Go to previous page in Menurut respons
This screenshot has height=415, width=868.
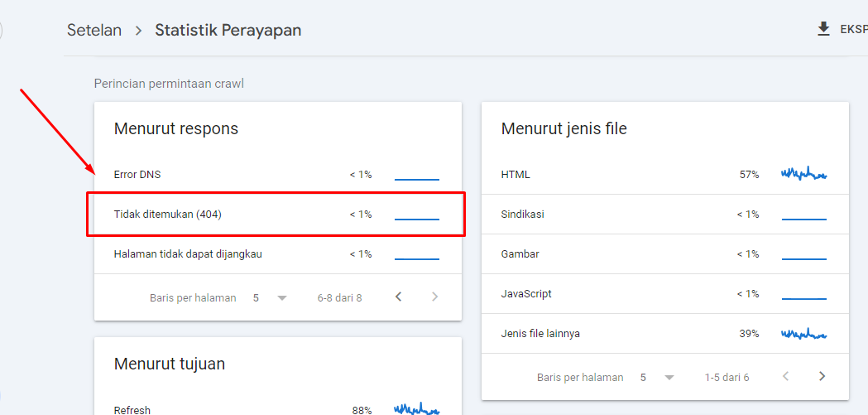pos(398,297)
